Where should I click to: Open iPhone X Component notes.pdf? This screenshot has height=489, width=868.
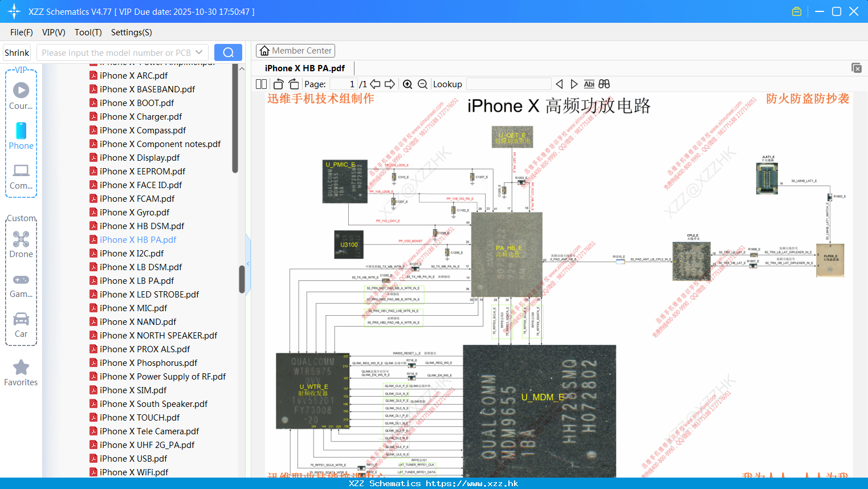[160, 144]
